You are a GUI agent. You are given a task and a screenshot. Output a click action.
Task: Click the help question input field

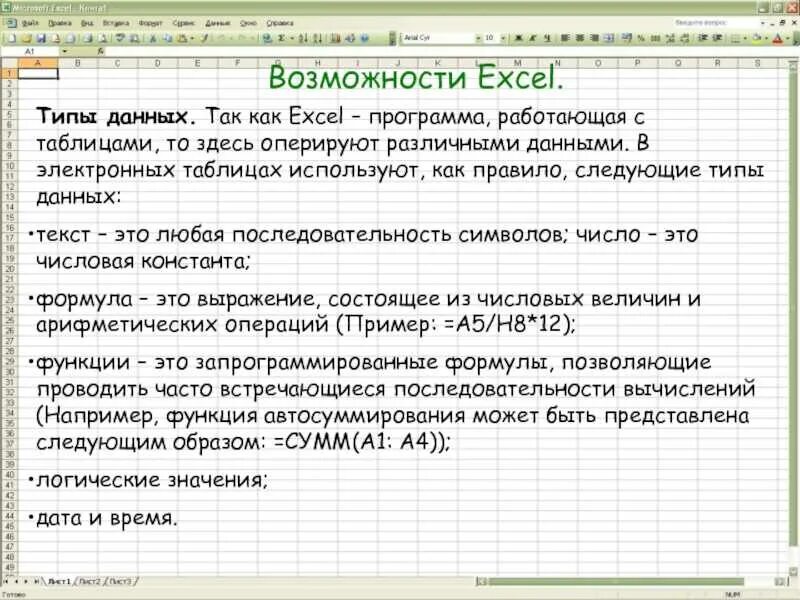click(716, 23)
